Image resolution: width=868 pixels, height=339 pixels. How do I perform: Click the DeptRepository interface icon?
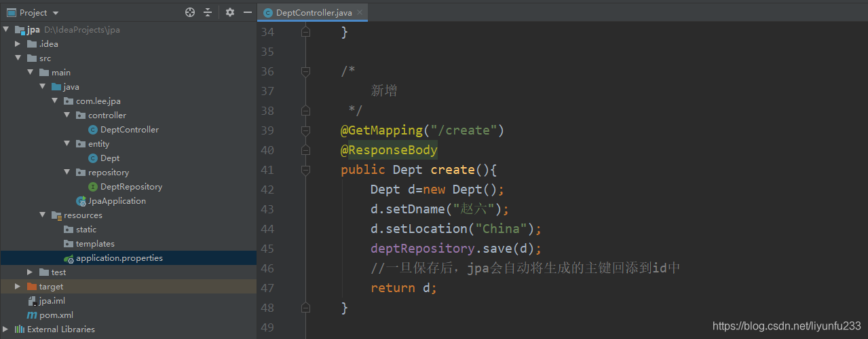(93, 187)
